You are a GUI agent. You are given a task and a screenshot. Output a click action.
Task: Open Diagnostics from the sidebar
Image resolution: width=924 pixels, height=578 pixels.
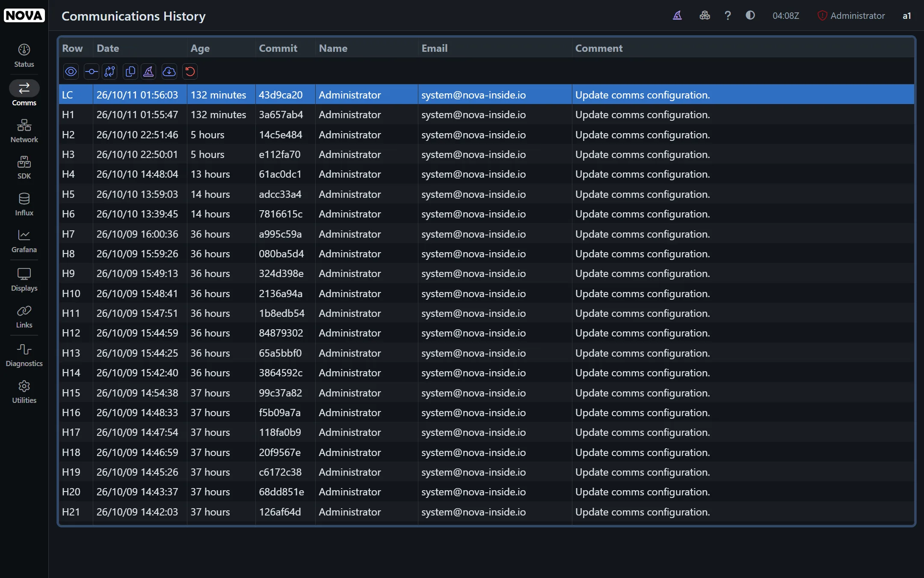point(24,355)
